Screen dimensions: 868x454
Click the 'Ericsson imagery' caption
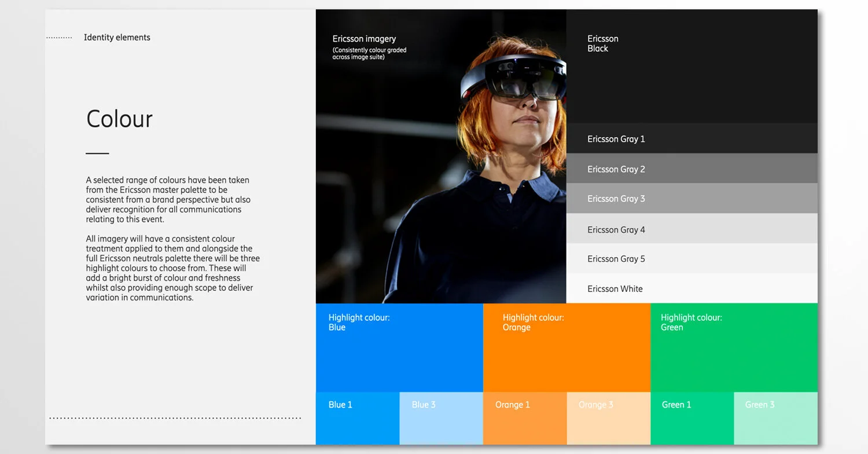click(x=364, y=39)
